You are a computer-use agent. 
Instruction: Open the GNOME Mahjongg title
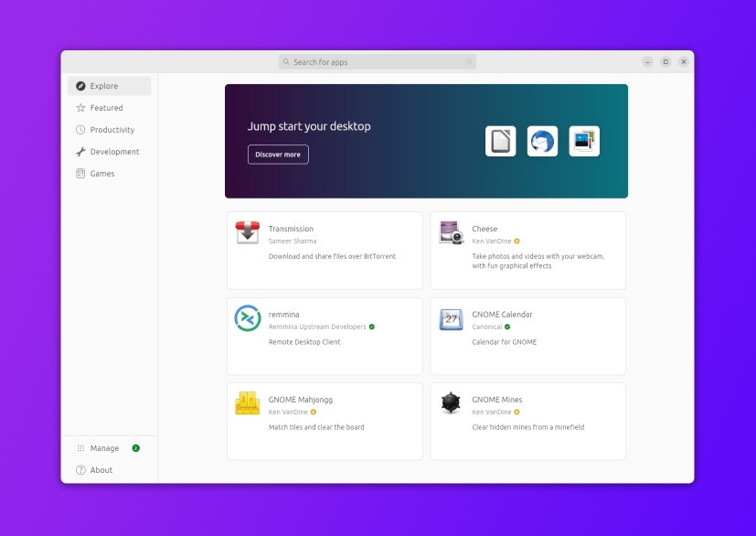coord(301,400)
